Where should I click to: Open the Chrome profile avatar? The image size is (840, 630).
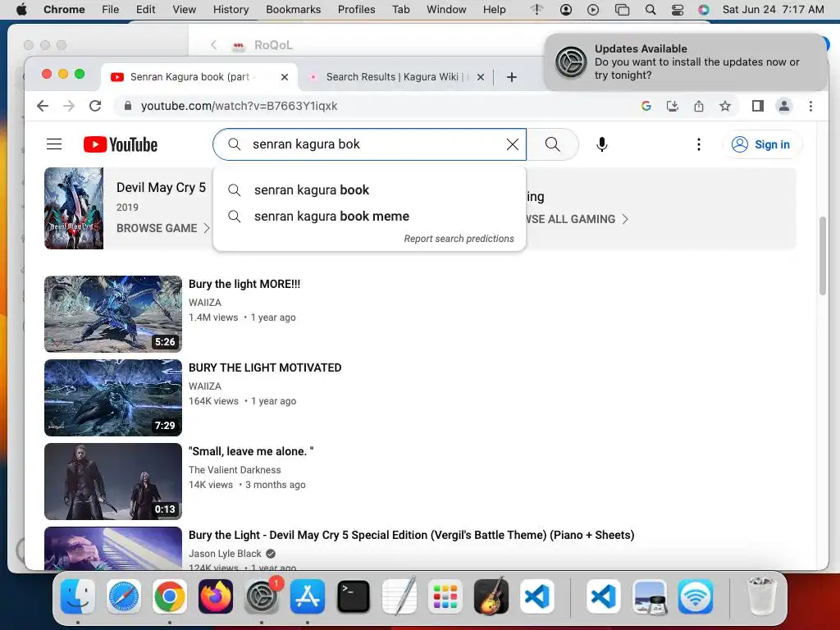(x=783, y=106)
